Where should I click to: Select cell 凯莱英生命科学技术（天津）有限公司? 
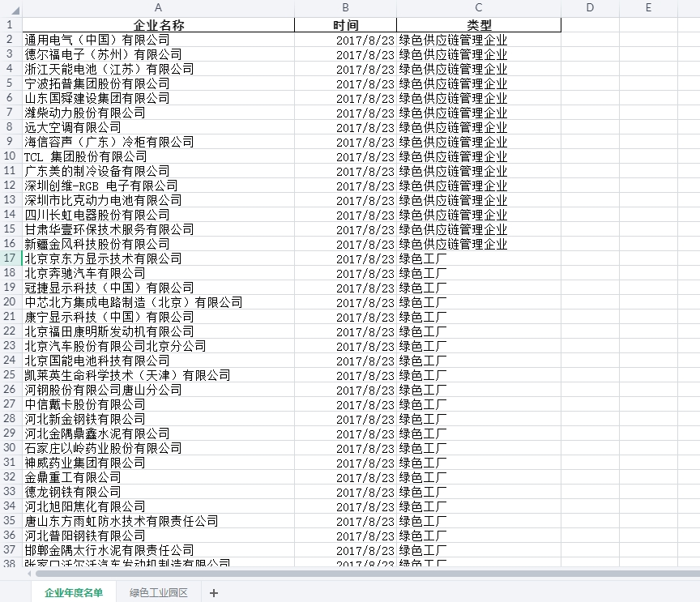(159, 374)
